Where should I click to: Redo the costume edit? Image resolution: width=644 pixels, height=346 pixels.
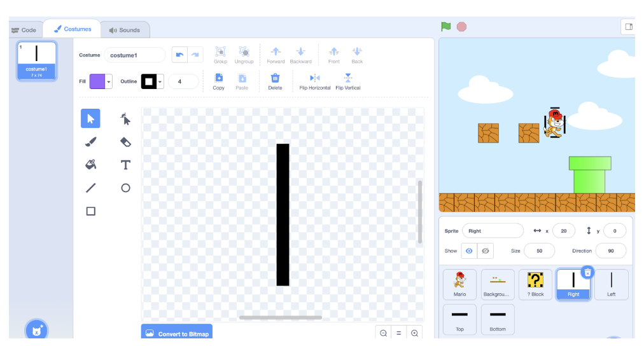pyautogui.click(x=195, y=55)
